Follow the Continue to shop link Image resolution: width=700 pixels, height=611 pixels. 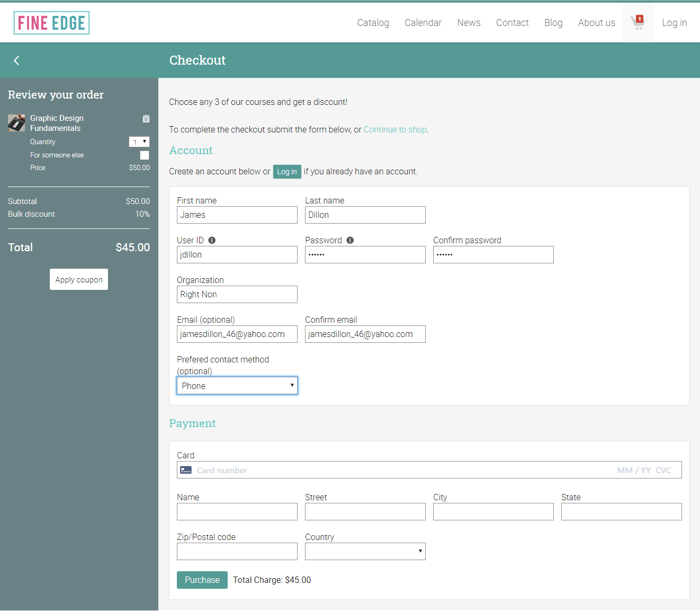(x=395, y=129)
